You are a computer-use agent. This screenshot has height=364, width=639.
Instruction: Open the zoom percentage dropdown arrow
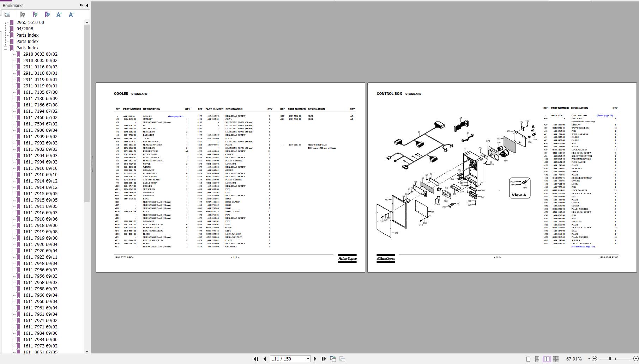(x=589, y=359)
